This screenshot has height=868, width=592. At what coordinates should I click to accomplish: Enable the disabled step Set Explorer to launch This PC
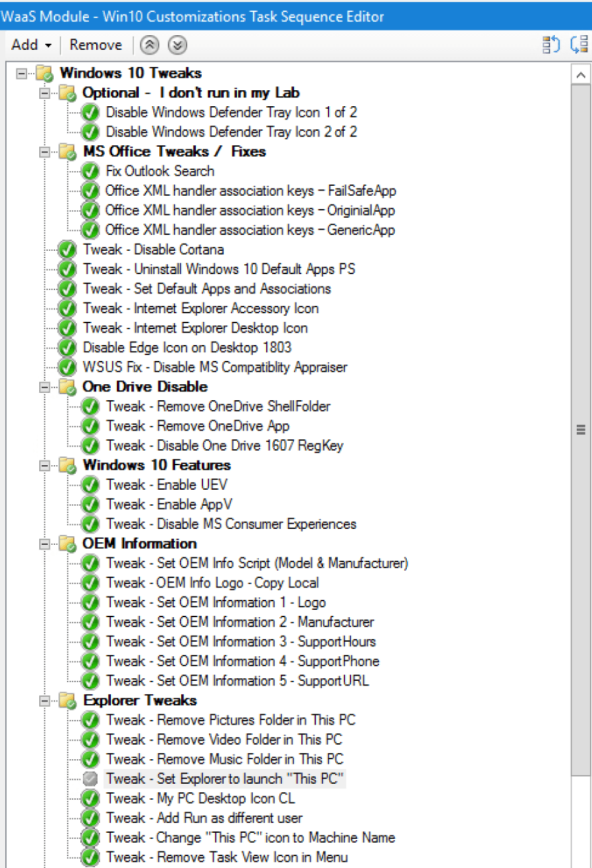point(90,778)
